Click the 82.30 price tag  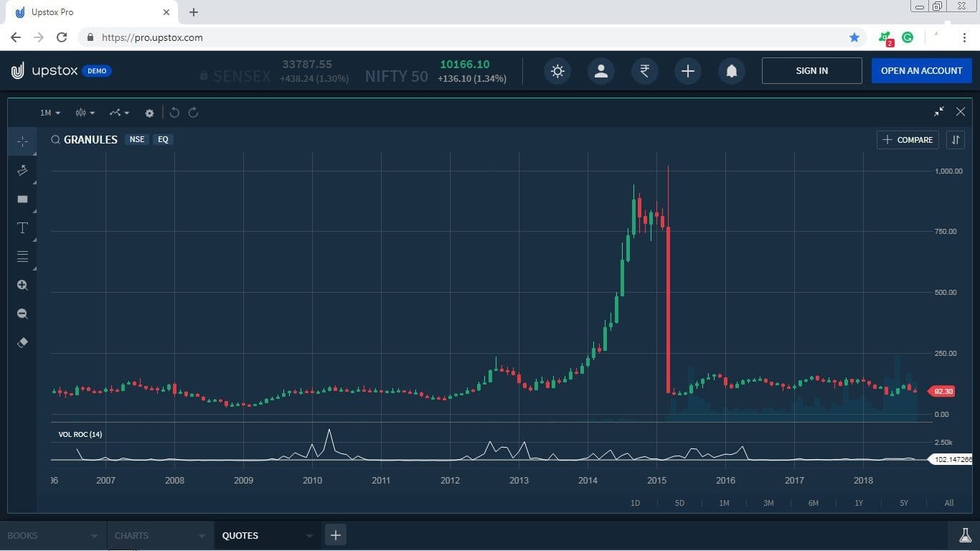pyautogui.click(x=941, y=391)
